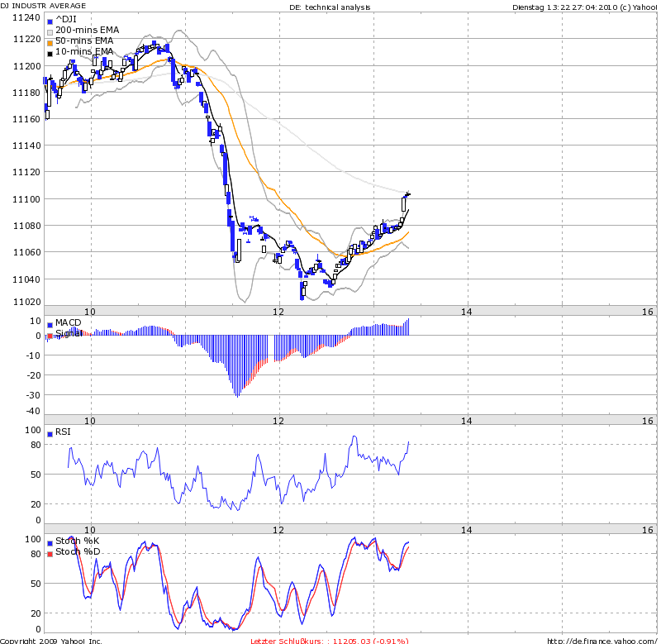Click the '^DJI' legend label
The height and width of the screenshot is (644, 661).
pyautogui.click(x=66, y=19)
